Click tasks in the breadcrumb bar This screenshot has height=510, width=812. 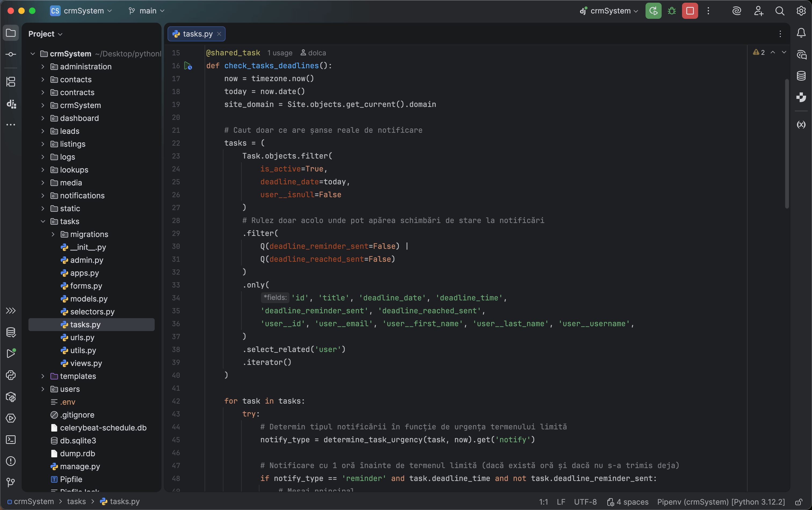coord(77,501)
